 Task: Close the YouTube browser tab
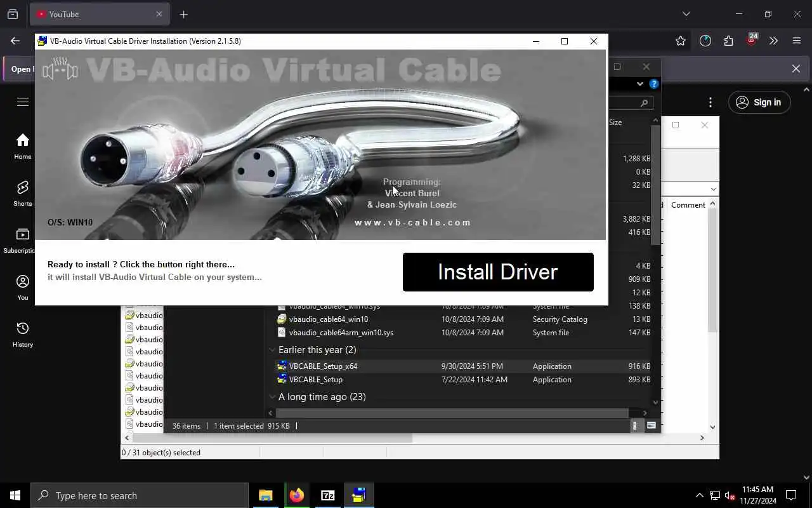coord(159,14)
